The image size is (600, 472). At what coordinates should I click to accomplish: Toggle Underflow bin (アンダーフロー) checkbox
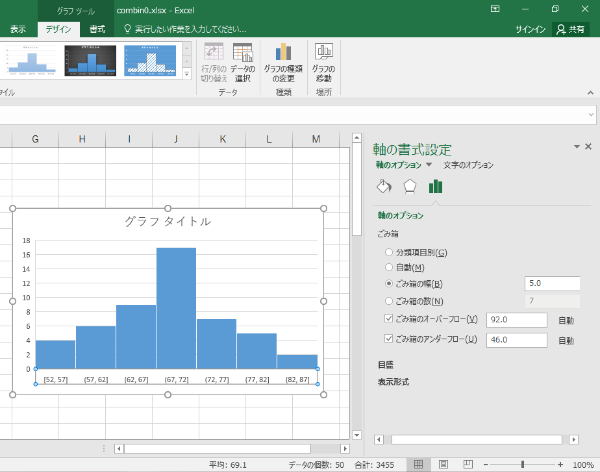[389, 339]
